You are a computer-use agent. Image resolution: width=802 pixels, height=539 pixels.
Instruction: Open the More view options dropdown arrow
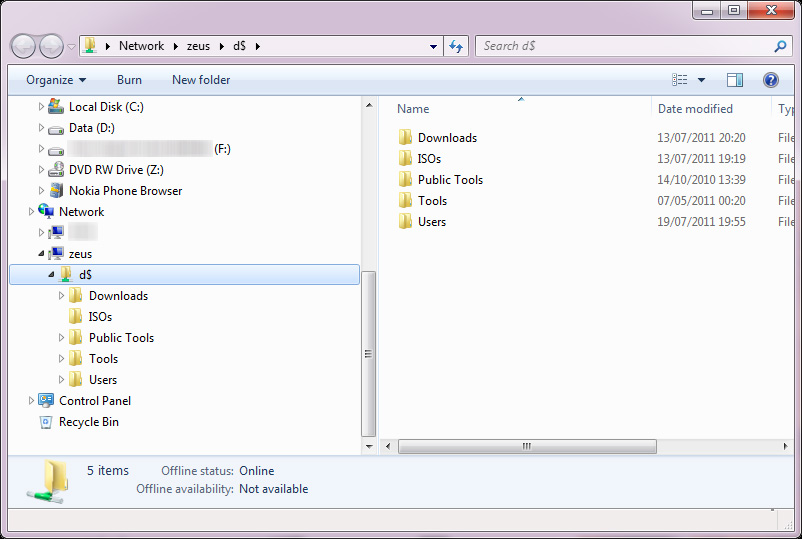[701, 80]
